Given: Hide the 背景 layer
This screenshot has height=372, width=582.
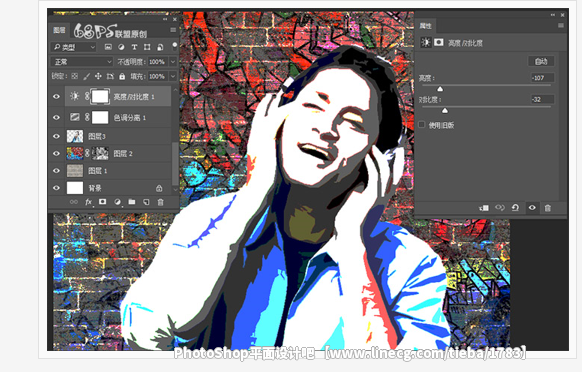Looking at the screenshot, I should click(56, 188).
